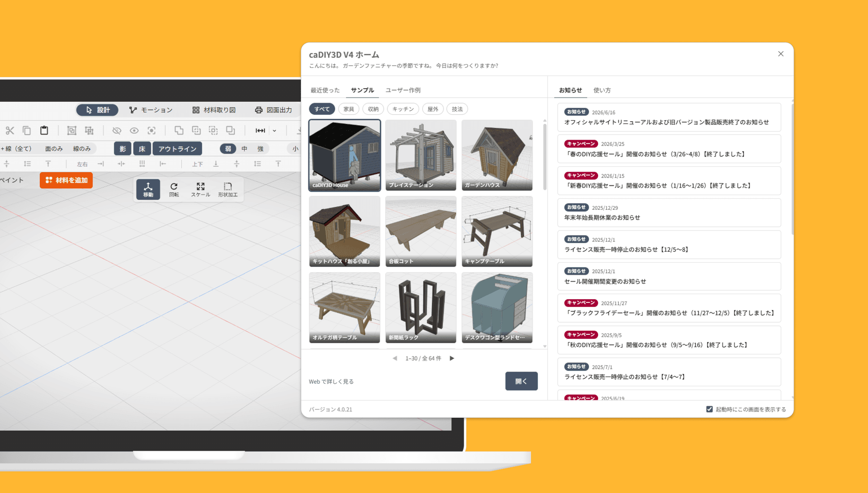Open the 使い方 tab
868x493 pixels.
[x=602, y=90]
